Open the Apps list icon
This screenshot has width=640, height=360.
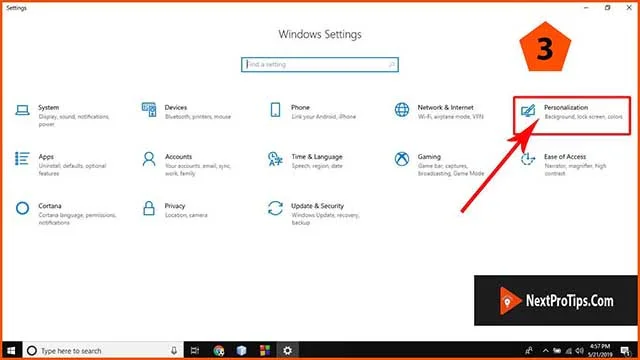click(22, 159)
